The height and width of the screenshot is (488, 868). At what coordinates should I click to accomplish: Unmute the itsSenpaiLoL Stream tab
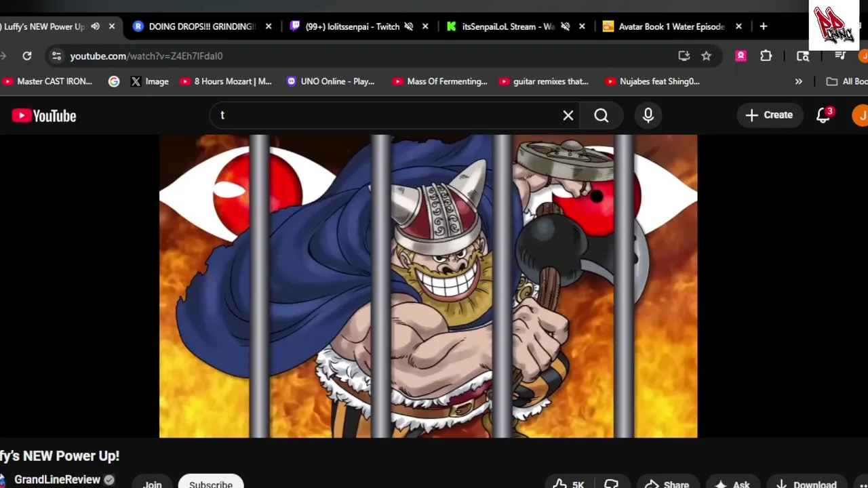tap(566, 26)
